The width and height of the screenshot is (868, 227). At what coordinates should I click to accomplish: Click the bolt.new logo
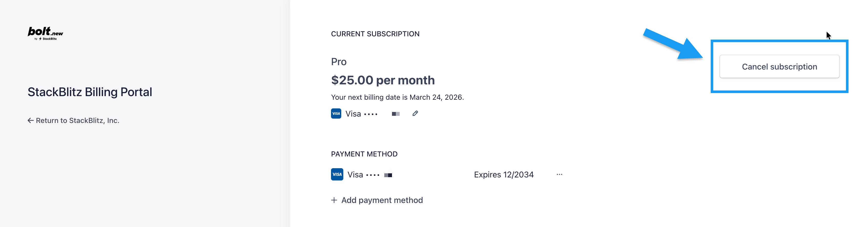coord(45,32)
